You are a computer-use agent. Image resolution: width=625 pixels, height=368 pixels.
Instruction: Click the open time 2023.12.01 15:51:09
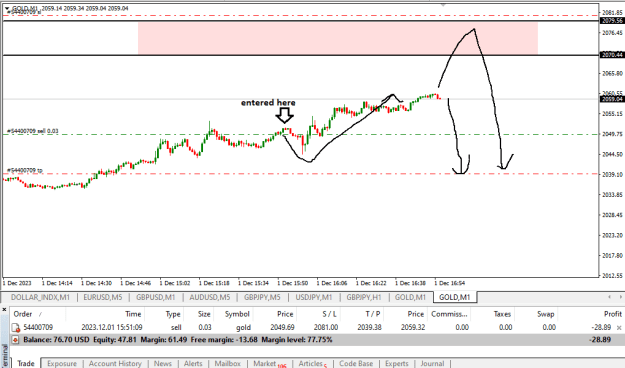[x=112, y=327]
